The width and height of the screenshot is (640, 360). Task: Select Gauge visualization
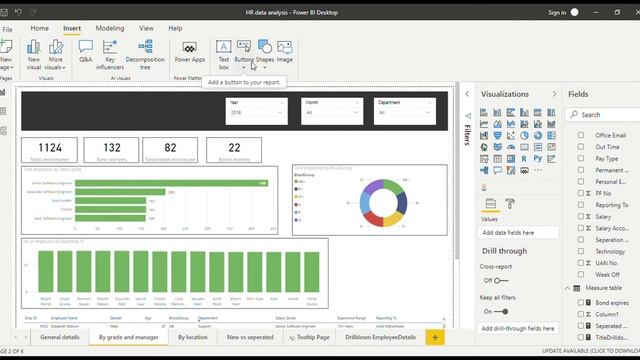click(511, 147)
